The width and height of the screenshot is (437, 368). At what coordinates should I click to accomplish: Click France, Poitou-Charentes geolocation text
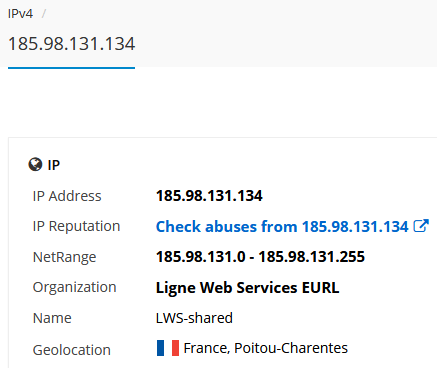[x=266, y=348]
